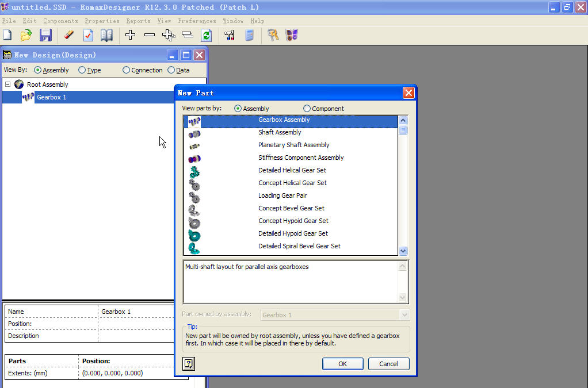Image resolution: width=588 pixels, height=388 pixels.
Task: Open the Window menu
Action: click(233, 21)
